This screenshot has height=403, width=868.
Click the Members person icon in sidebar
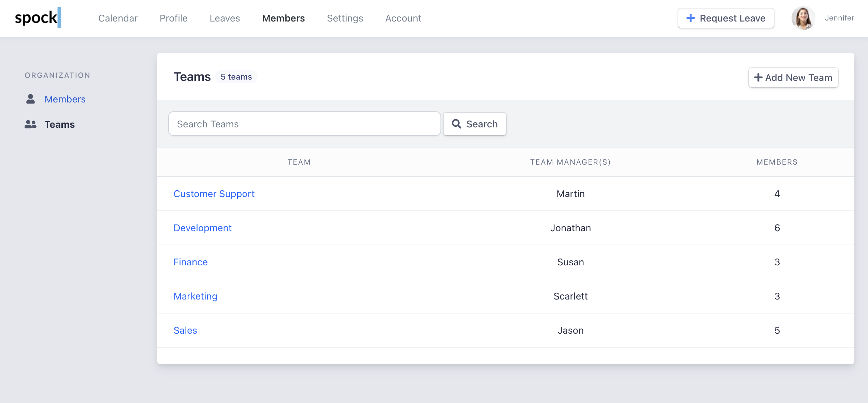point(31,99)
